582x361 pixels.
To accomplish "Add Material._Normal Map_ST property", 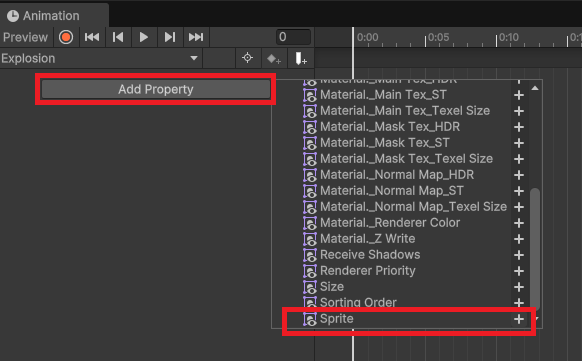I will (x=519, y=191).
